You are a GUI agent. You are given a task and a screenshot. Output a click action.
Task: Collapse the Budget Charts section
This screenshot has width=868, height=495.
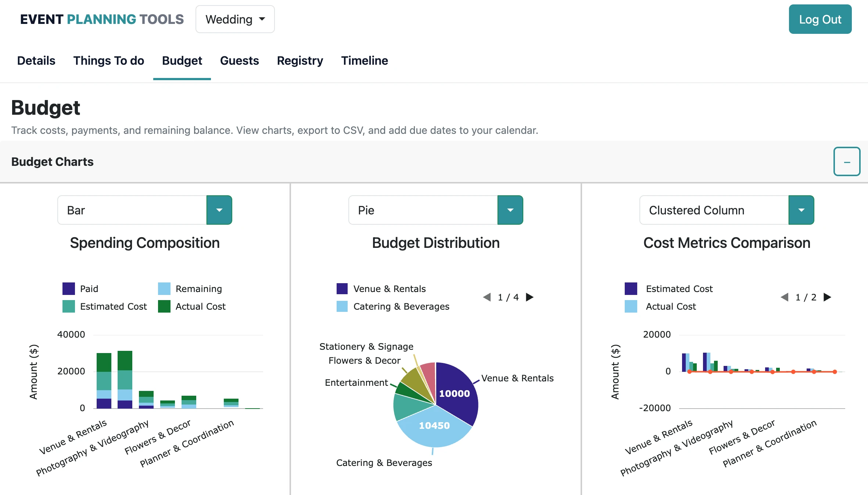tap(847, 161)
